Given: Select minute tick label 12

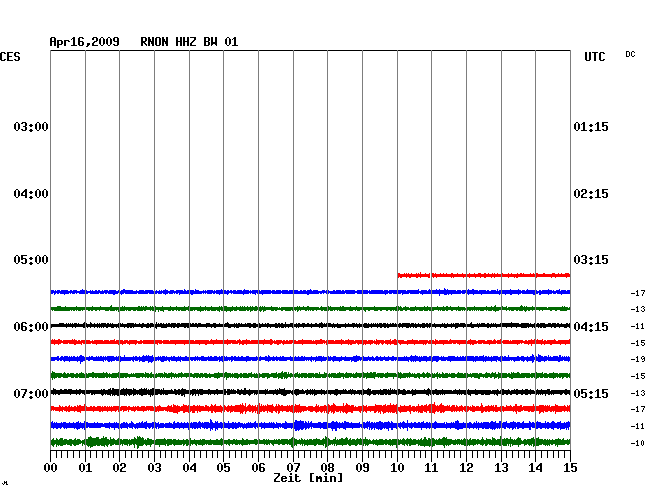Looking at the screenshot, I should tap(466, 468).
